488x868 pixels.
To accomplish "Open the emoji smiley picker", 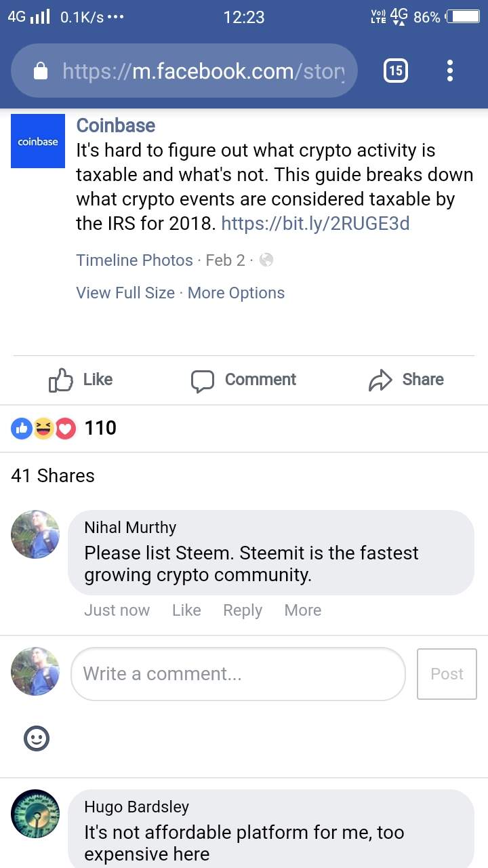I will [x=37, y=738].
